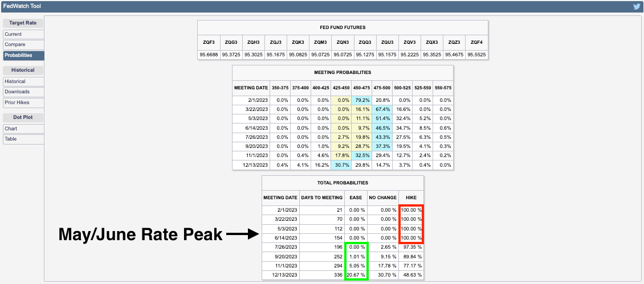Click the 336 days to meeting value
Screen dimensions: 644x284
coord(322,275)
